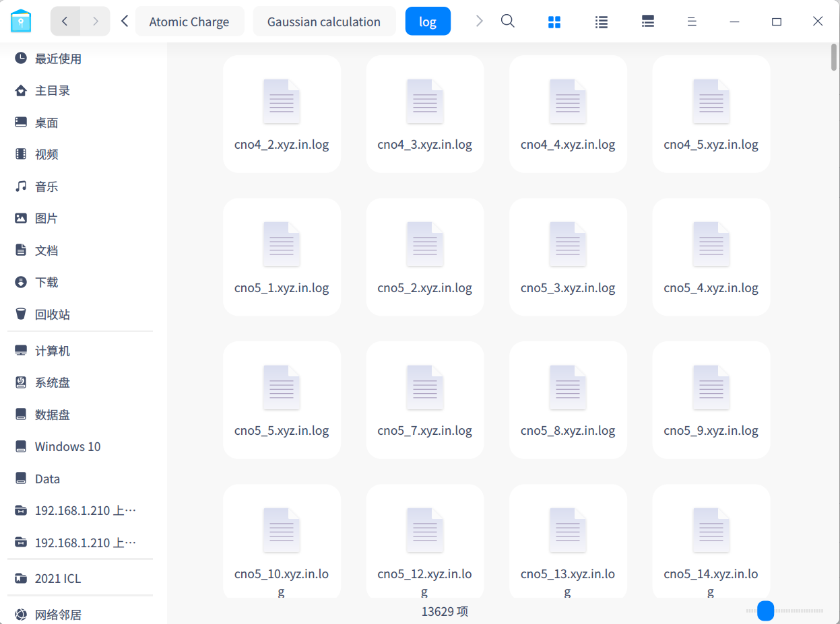Viewport: 840px width, 624px height.
Task: Click the file manager app icon
Action: coord(21,21)
